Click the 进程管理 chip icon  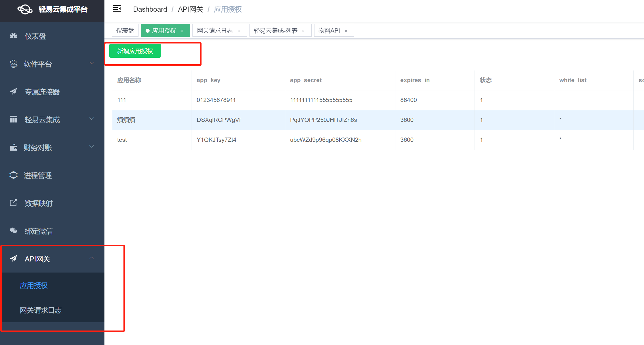pyautogui.click(x=13, y=175)
